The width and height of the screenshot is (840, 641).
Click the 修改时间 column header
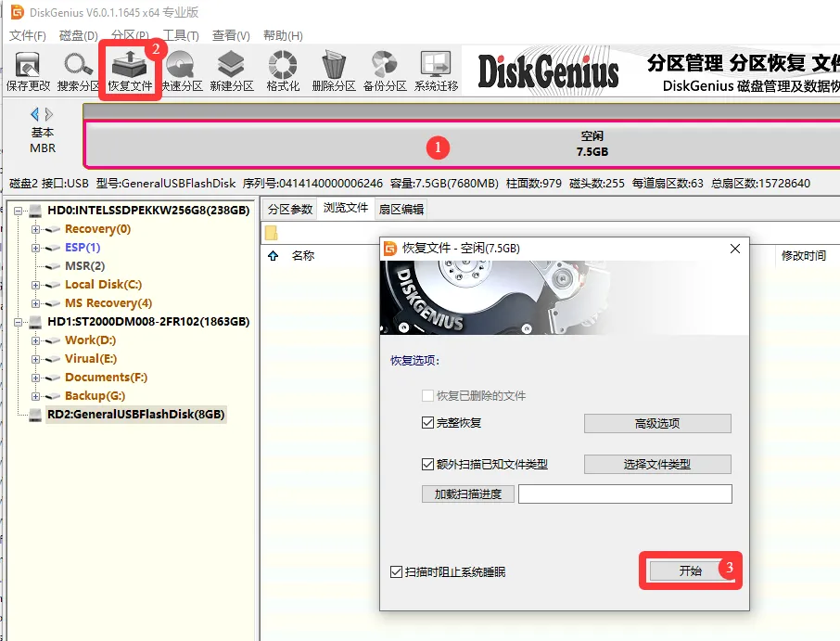[804, 256]
